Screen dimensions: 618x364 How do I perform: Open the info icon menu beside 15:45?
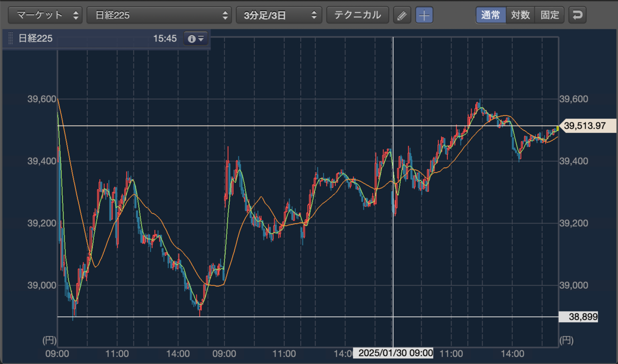(196, 39)
